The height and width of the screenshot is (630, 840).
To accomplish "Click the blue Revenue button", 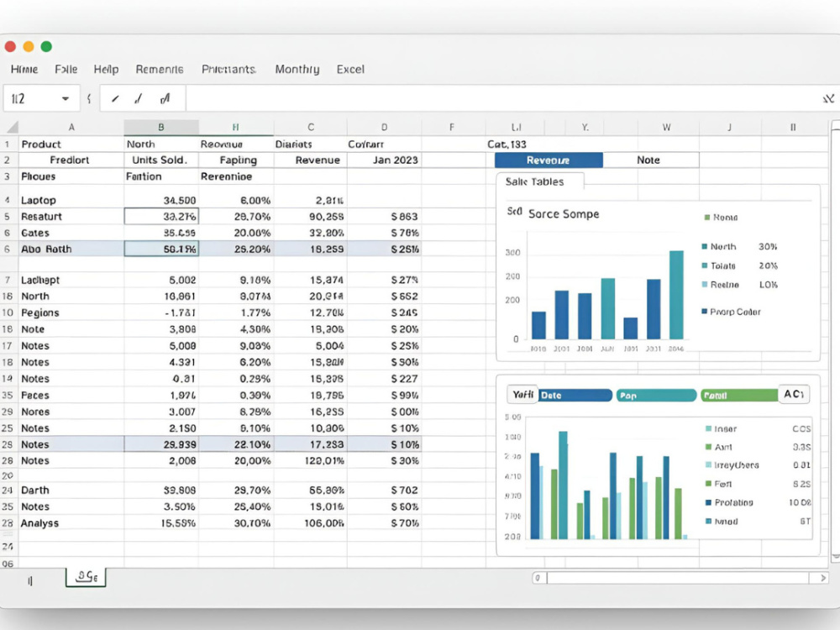I will pos(549,160).
